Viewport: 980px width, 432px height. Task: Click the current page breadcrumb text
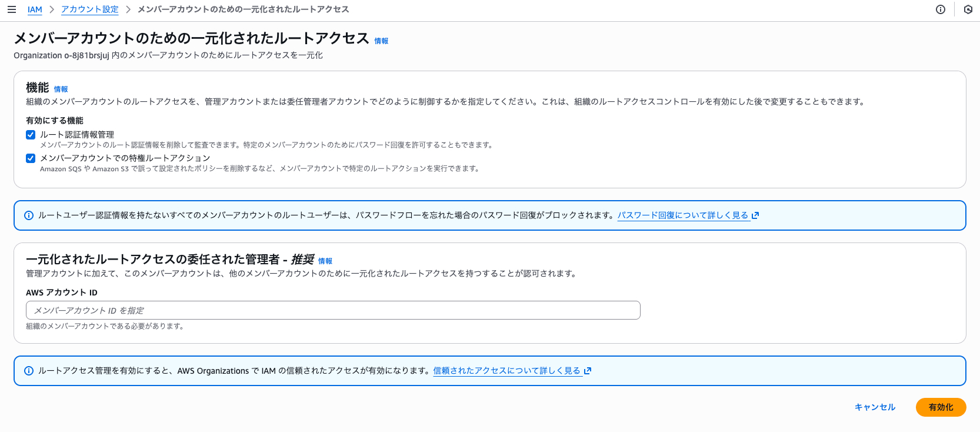(x=243, y=9)
